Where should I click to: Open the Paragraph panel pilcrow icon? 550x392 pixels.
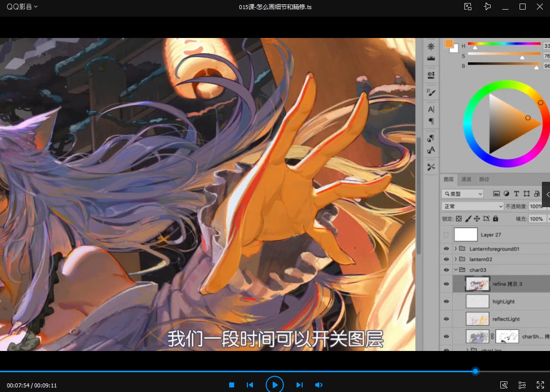pyautogui.click(x=431, y=121)
